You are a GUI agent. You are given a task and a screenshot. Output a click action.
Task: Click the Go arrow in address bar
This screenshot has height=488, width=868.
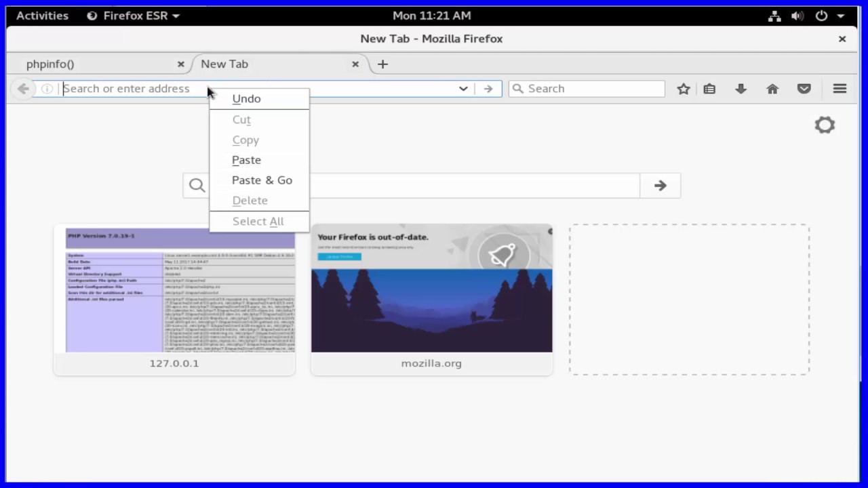point(488,89)
